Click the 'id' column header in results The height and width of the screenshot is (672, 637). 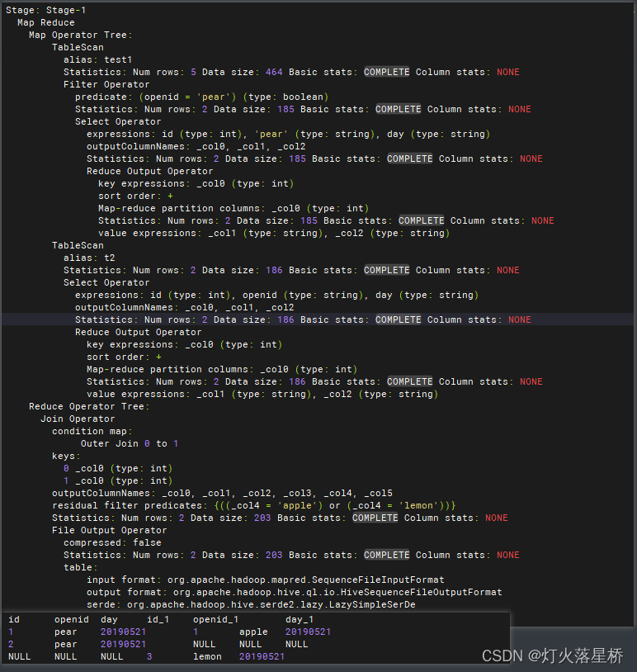(x=14, y=619)
